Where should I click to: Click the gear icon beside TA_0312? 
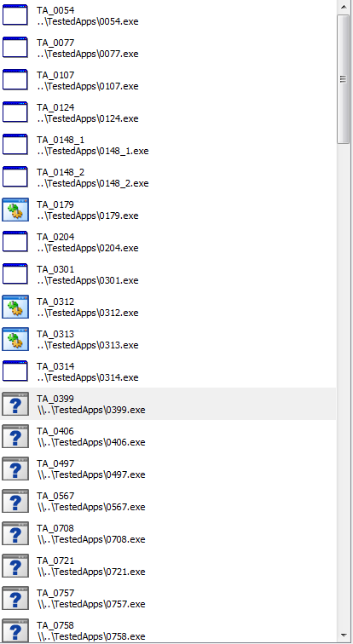(15, 307)
